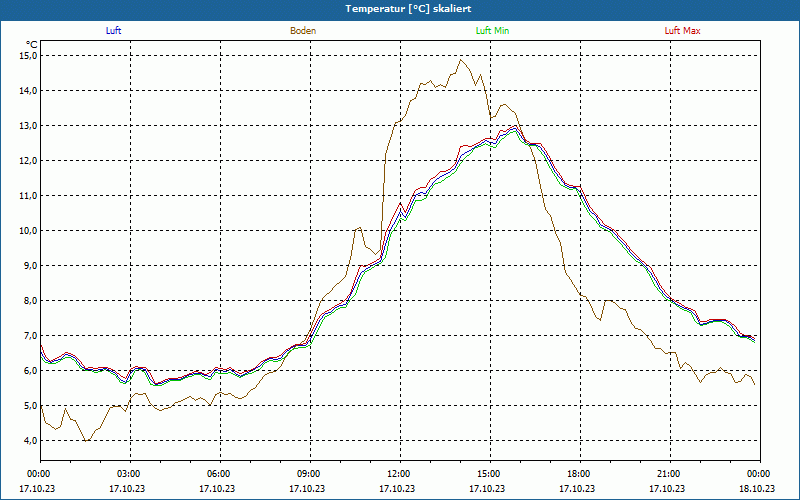Click the 11,0 y-axis value
800x500 pixels.
(29, 196)
